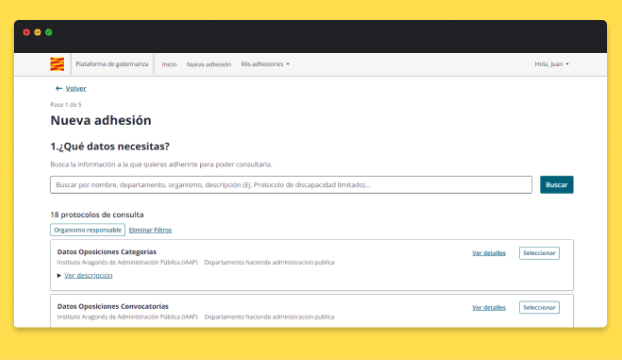The image size is (622, 360).
Task: Select Datos Oposiciones Convocatorias protocol
Action: [539, 308]
